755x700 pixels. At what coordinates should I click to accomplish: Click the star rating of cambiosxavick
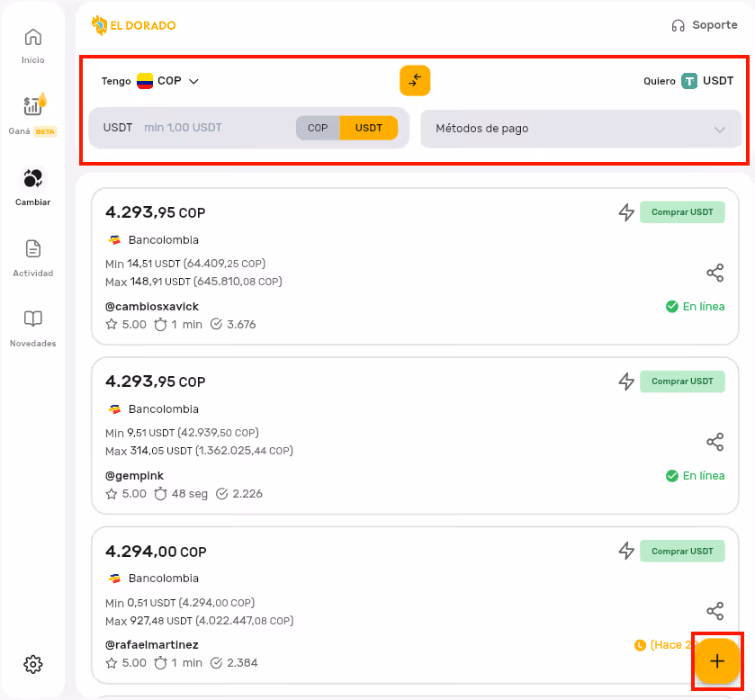click(x=126, y=325)
